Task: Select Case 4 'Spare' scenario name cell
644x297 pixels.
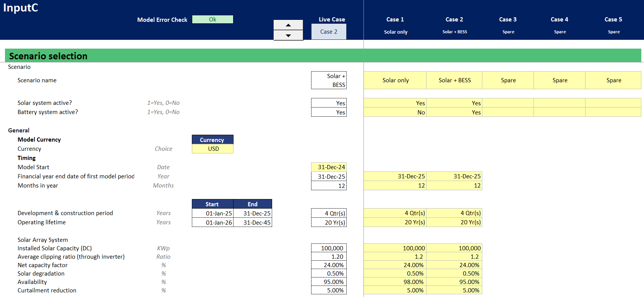Action: click(x=560, y=80)
